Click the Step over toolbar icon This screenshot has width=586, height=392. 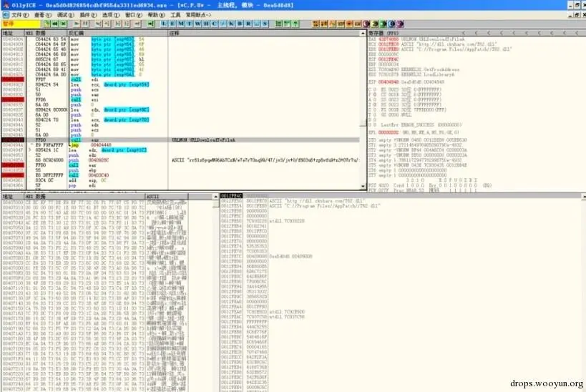pyautogui.click(x=107, y=24)
